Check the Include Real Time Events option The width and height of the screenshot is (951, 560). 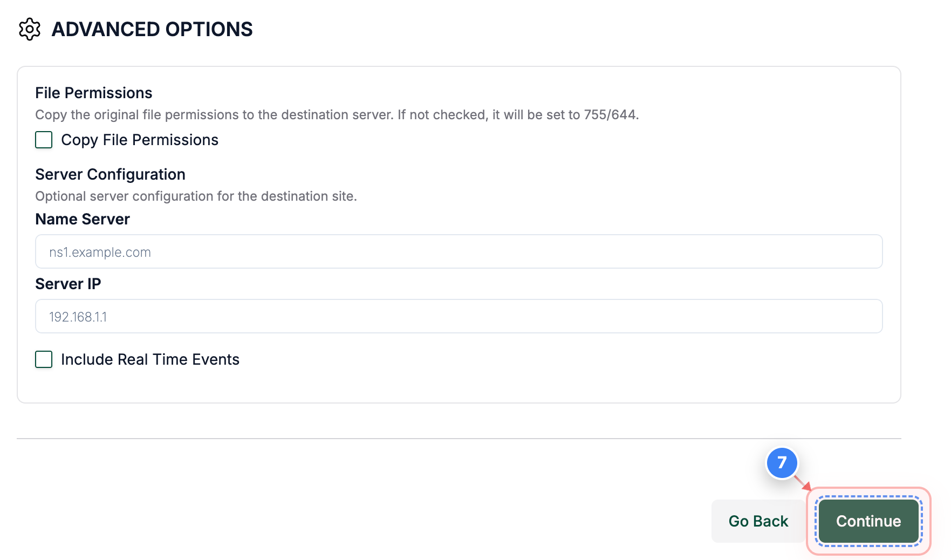point(43,359)
